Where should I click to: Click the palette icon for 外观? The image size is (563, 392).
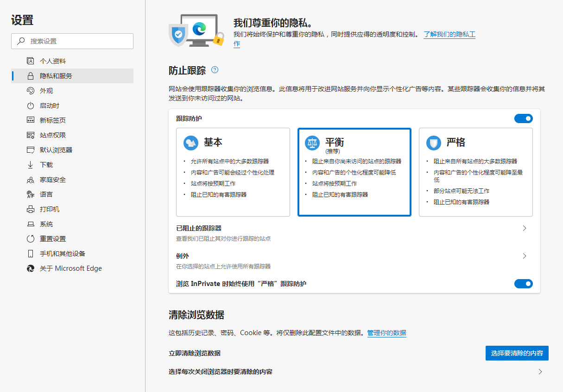(31, 91)
